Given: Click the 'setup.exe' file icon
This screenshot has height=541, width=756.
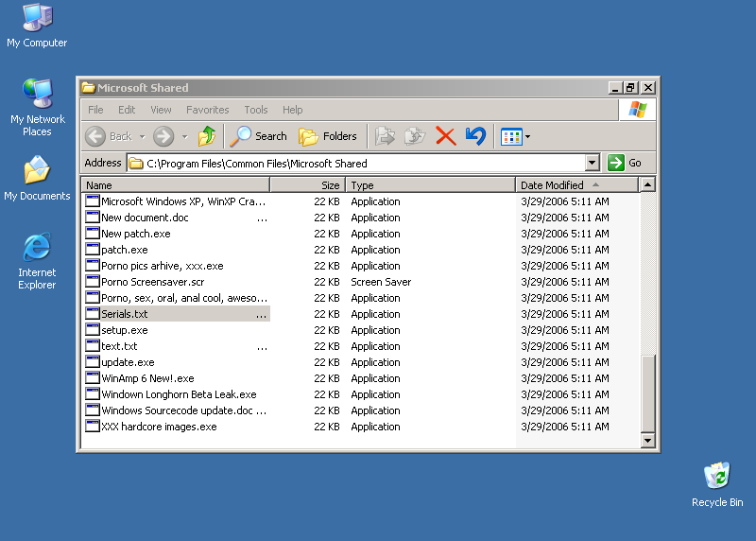Looking at the screenshot, I should pyautogui.click(x=92, y=330).
